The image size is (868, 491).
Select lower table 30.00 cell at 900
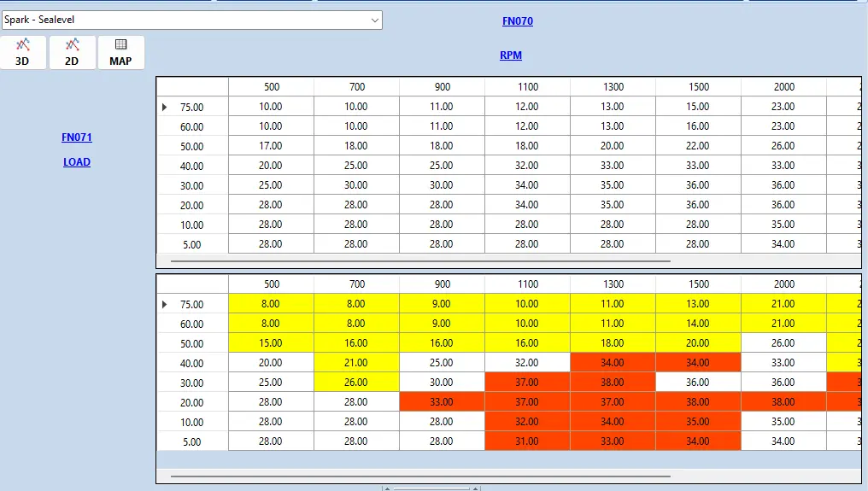pyautogui.click(x=443, y=383)
